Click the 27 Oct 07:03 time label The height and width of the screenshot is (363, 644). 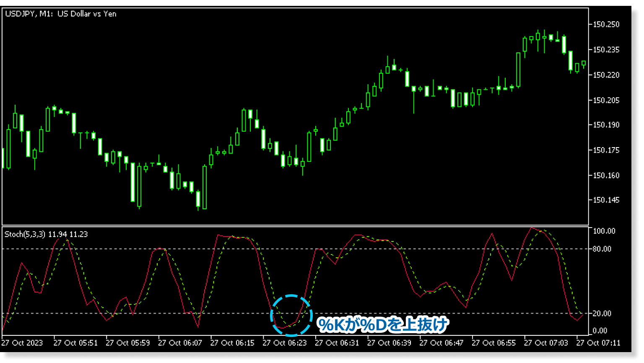coord(546,343)
